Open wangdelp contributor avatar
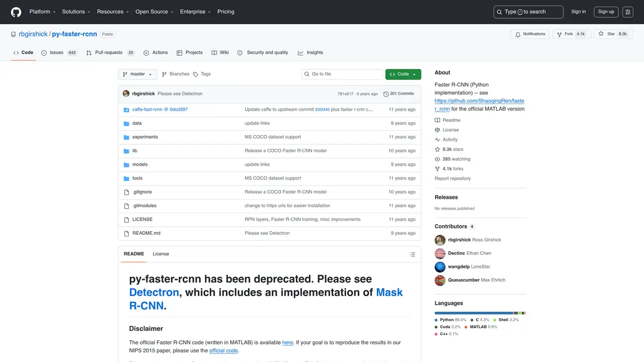The image size is (644, 362). coord(440,267)
